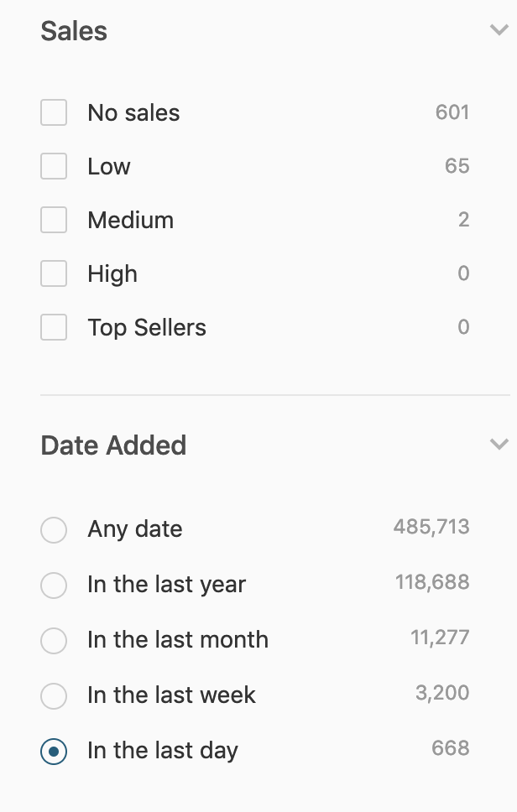517x812 pixels.
Task: Click the Date Added section heading
Action: click(113, 445)
